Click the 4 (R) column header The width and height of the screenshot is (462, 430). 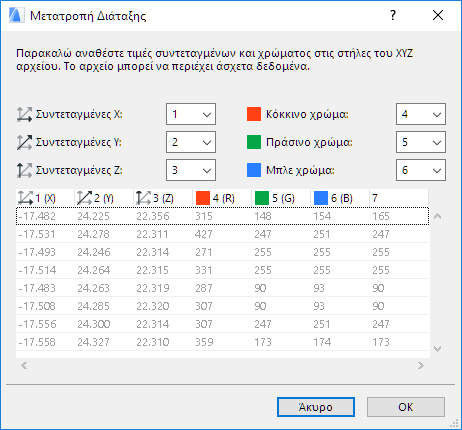pos(222,198)
